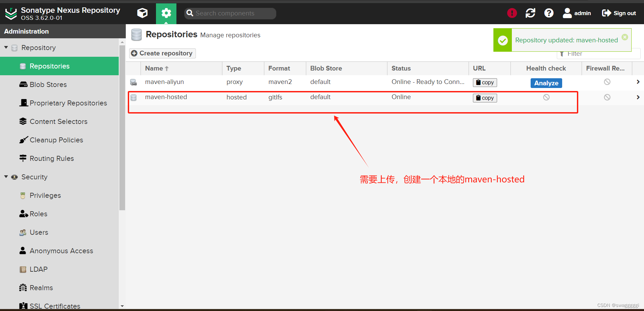
Task: Click the Users sidebar icon
Action: pyautogui.click(x=23, y=232)
